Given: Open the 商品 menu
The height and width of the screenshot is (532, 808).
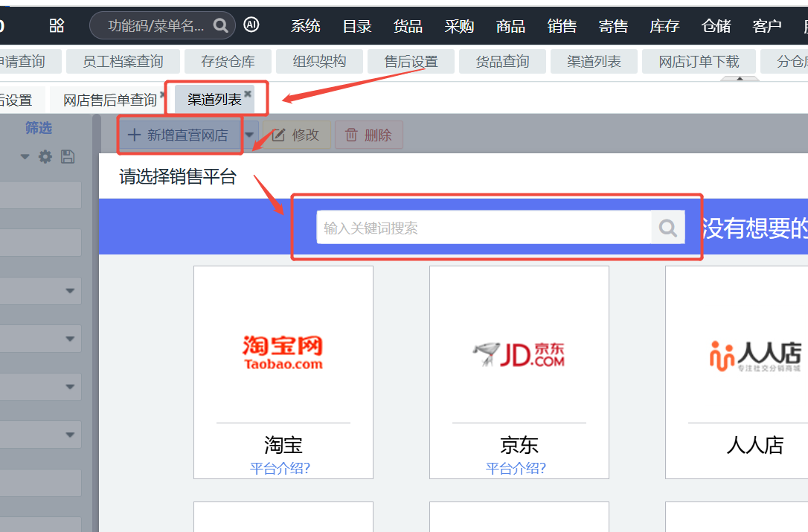Looking at the screenshot, I should tap(510, 26).
